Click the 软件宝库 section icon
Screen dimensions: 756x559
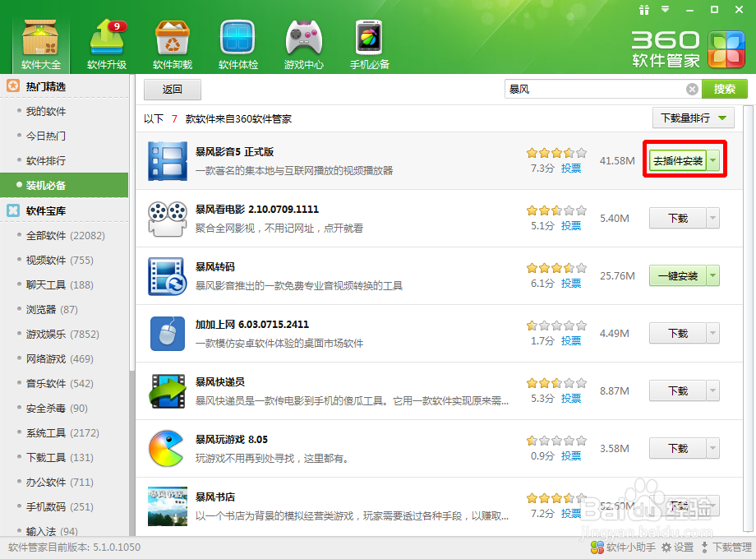point(13,210)
